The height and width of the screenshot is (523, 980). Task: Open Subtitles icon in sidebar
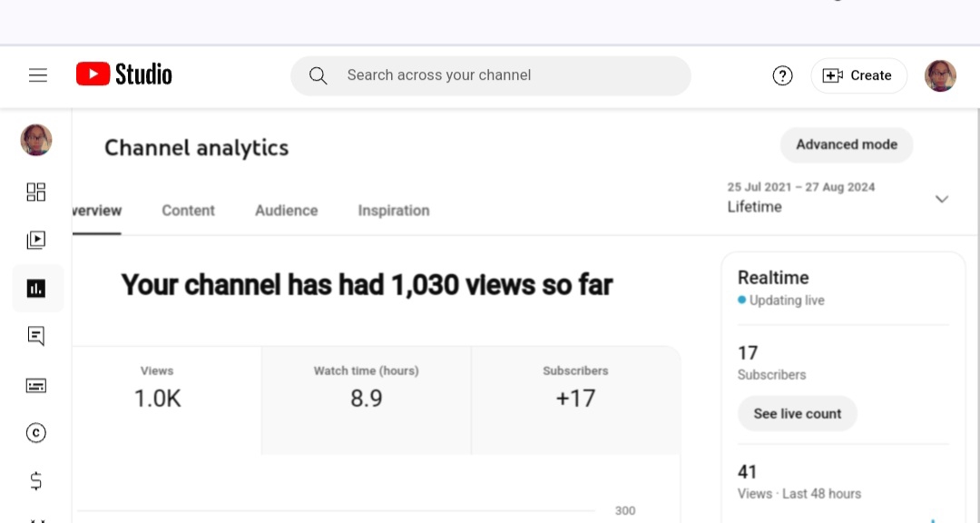36,385
